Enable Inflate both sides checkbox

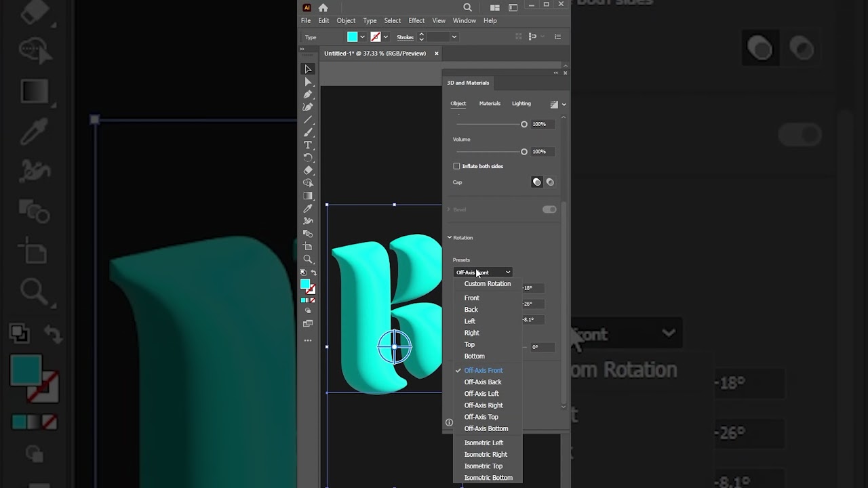456,166
